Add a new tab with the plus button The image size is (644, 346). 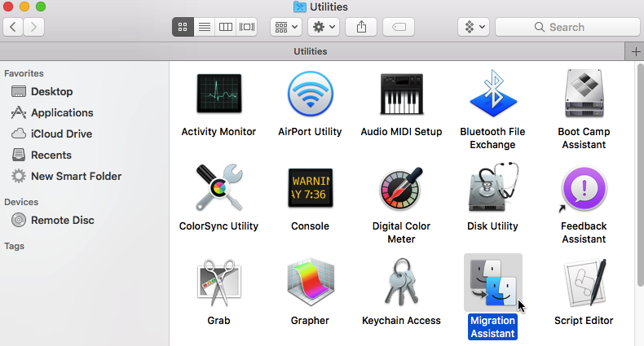635,51
